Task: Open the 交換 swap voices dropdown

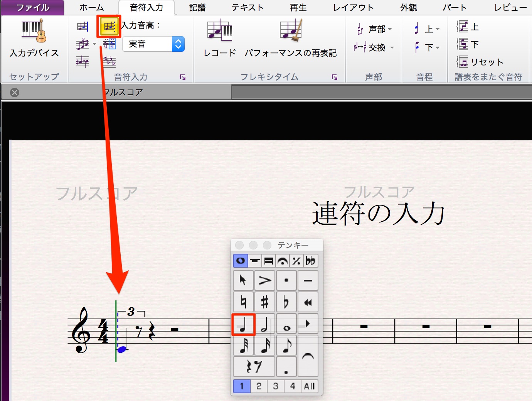Action: 374,47
